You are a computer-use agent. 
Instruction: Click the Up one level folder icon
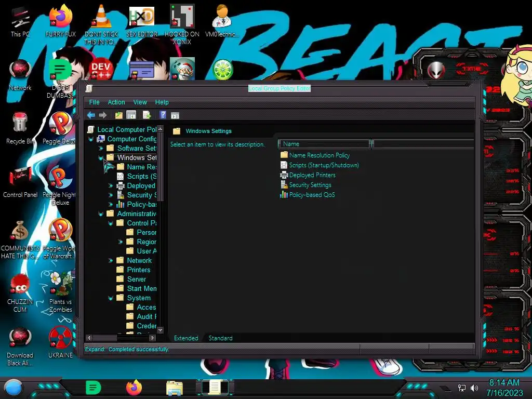118,115
